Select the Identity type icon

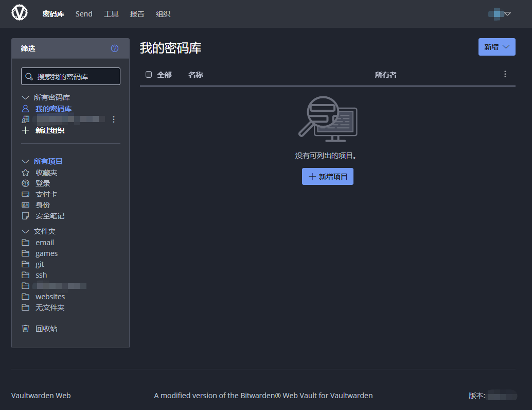[25, 205]
